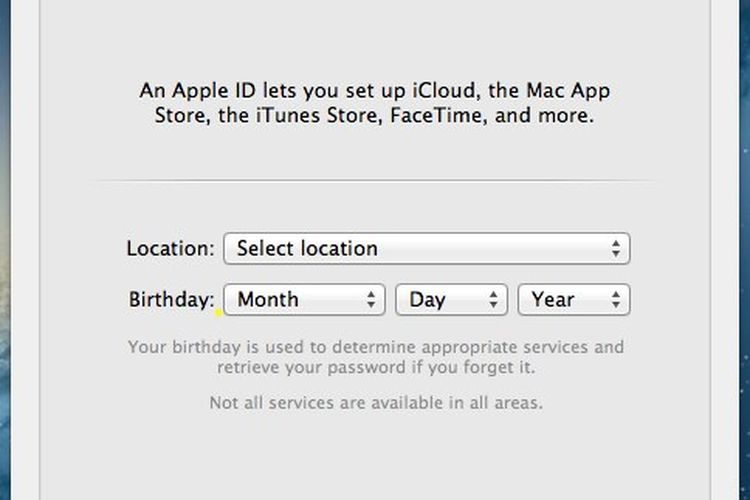Click the "Select location" placeholder text
This screenshot has width=750, height=500.
(x=307, y=248)
